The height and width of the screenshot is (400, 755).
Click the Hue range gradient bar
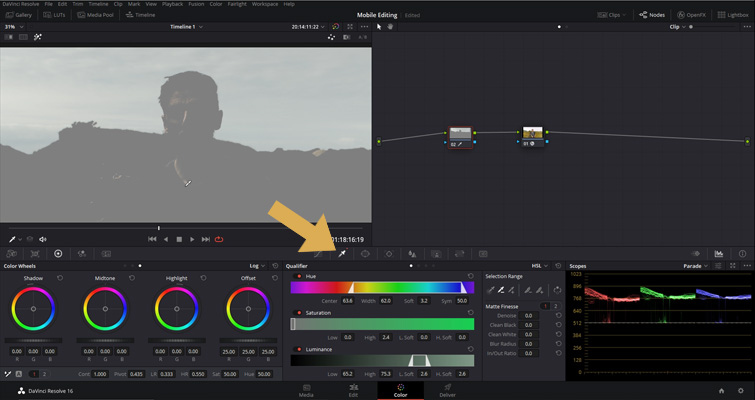382,287
